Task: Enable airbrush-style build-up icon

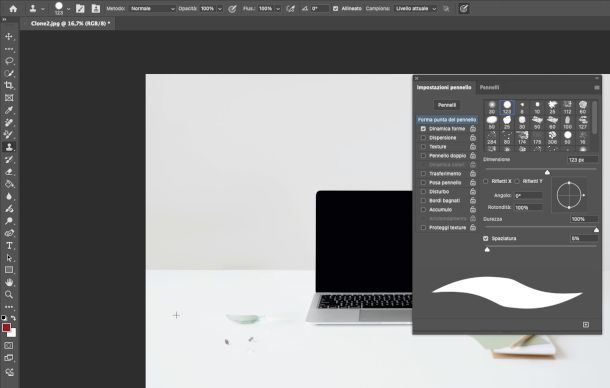Action: 290,9
